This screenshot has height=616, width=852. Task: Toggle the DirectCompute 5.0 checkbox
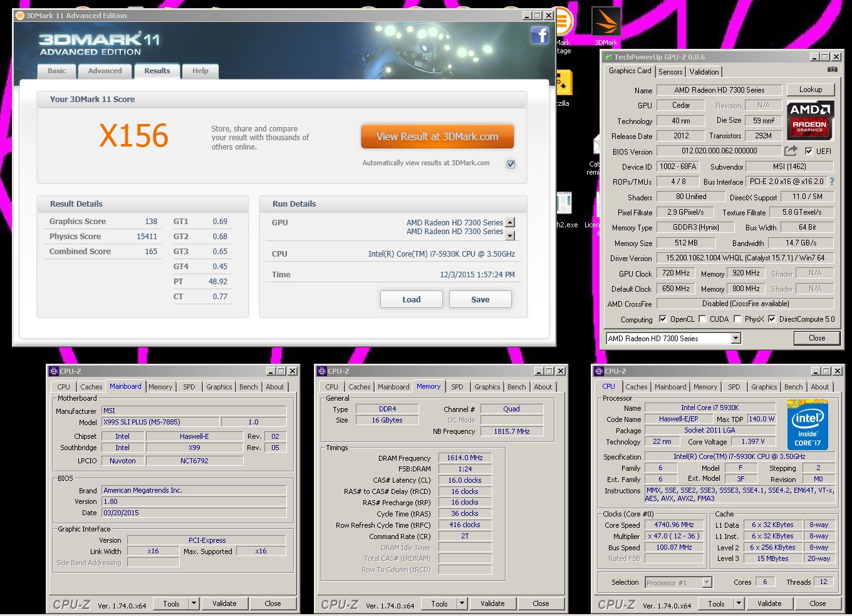[772, 319]
